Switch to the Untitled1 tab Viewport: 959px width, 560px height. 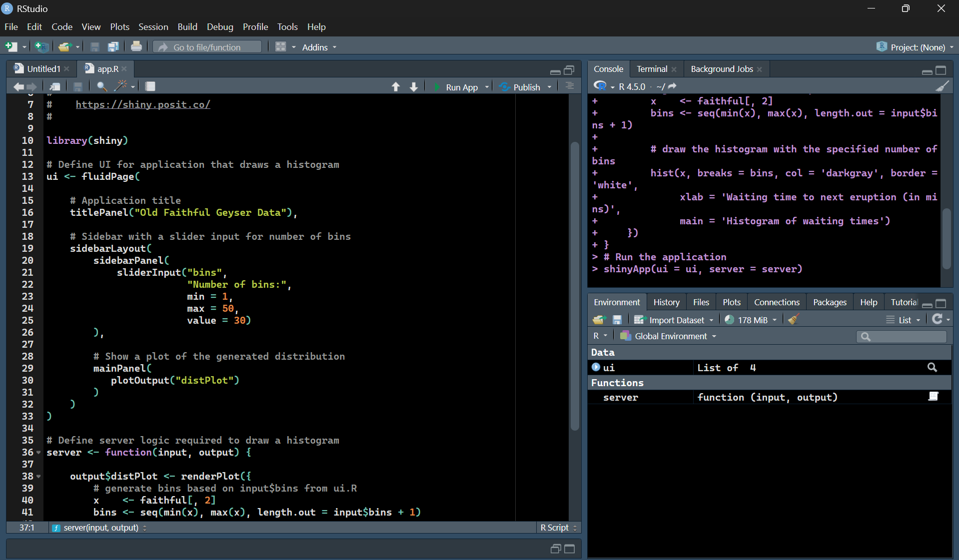click(43, 69)
